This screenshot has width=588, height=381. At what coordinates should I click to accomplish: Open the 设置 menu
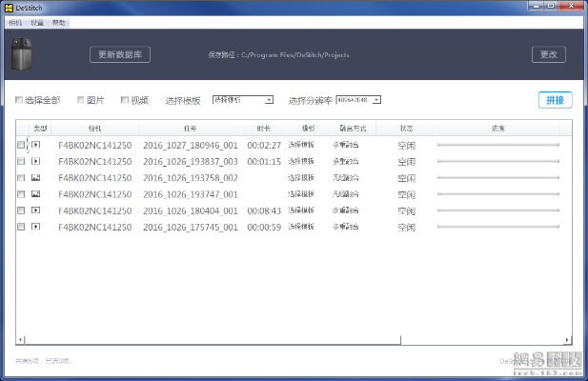(37, 21)
